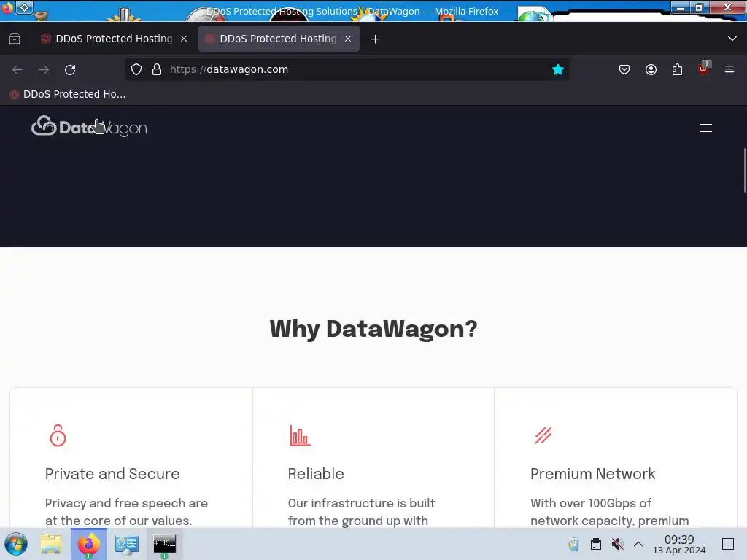Click the Reliable card title
Image resolution: width=747 pixels, height=560 pixels.
click(x=316, y=474)
